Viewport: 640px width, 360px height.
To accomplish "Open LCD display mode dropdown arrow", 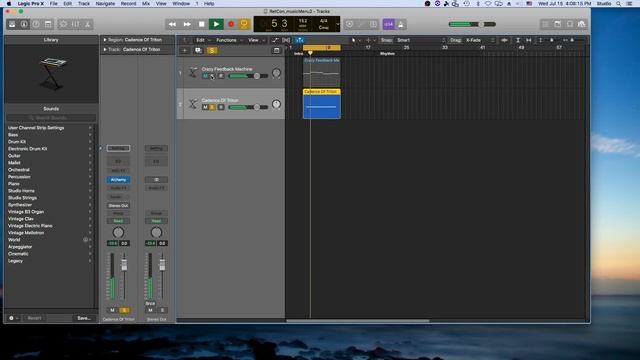I will click(x=338, y=24).
